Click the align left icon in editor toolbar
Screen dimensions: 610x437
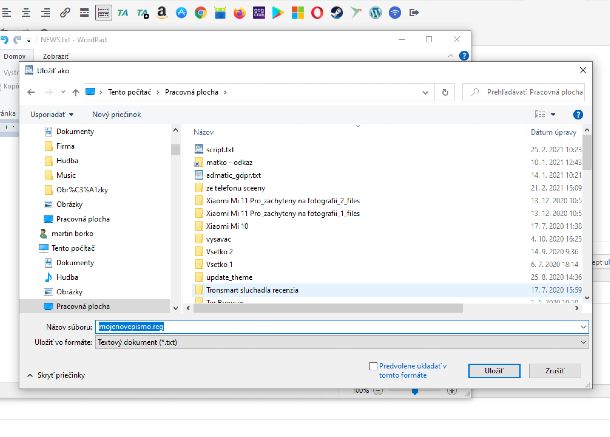click(x=7, y=13)
